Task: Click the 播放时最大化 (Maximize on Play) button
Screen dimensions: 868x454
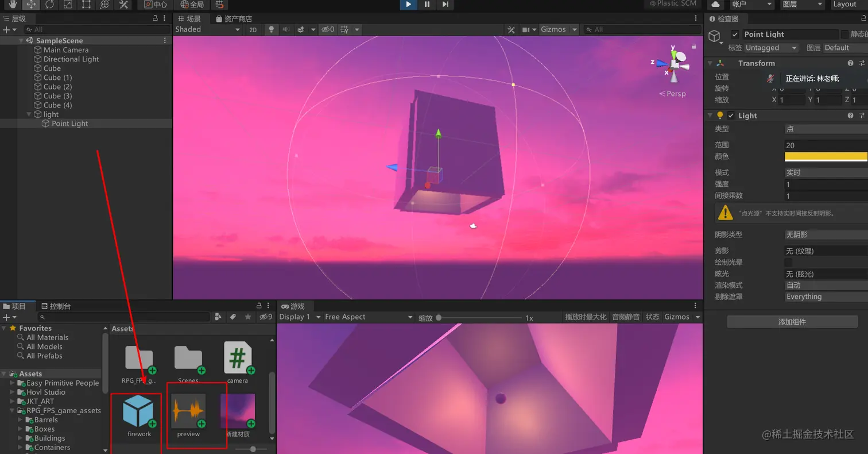Action: pos(586,317)
